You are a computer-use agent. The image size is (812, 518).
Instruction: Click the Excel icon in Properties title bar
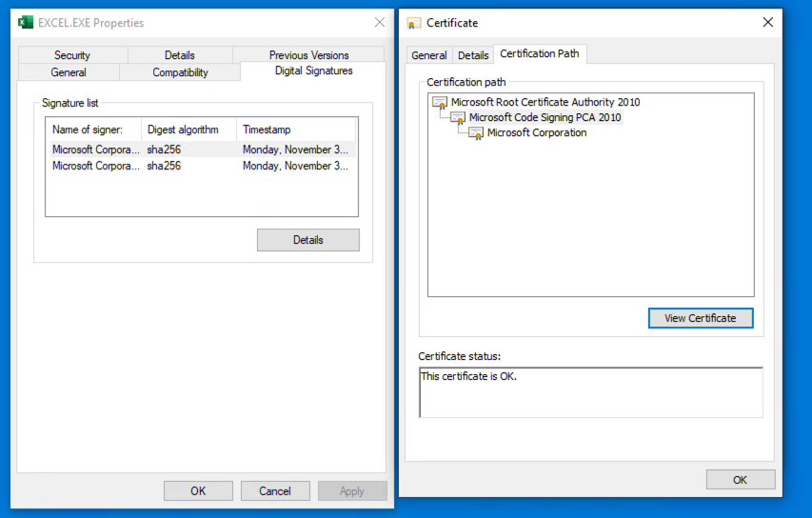(x=26, y=22)
